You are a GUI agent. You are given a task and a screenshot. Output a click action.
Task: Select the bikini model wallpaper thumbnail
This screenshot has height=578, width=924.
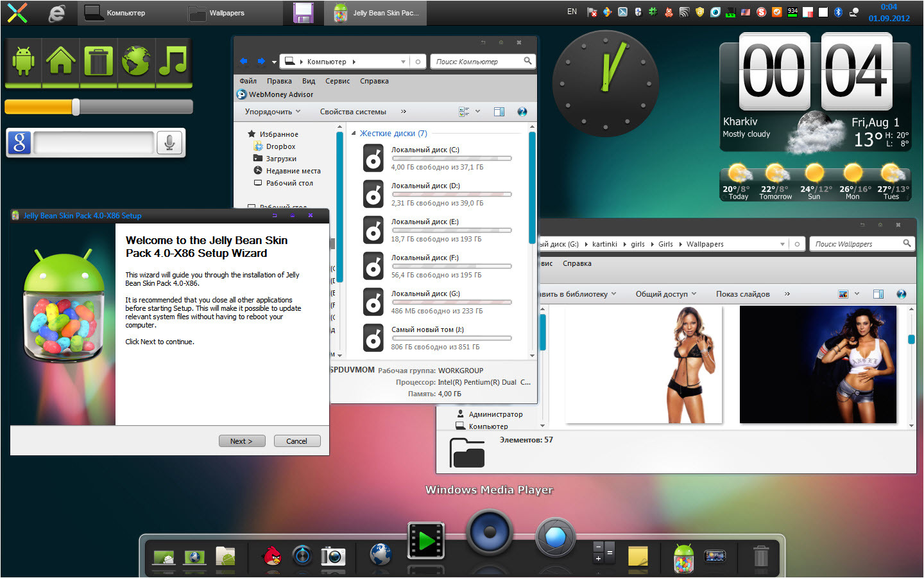(x=644, y=364)
